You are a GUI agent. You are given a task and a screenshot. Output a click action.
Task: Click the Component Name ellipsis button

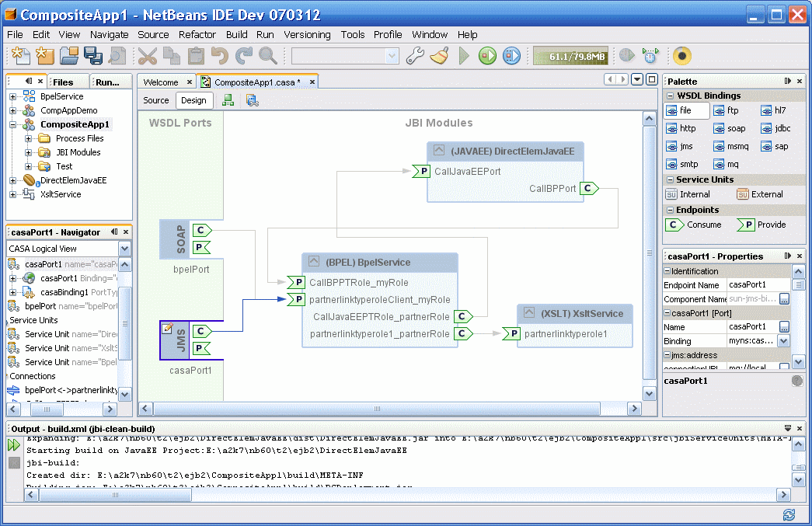(x=784, y=299)
